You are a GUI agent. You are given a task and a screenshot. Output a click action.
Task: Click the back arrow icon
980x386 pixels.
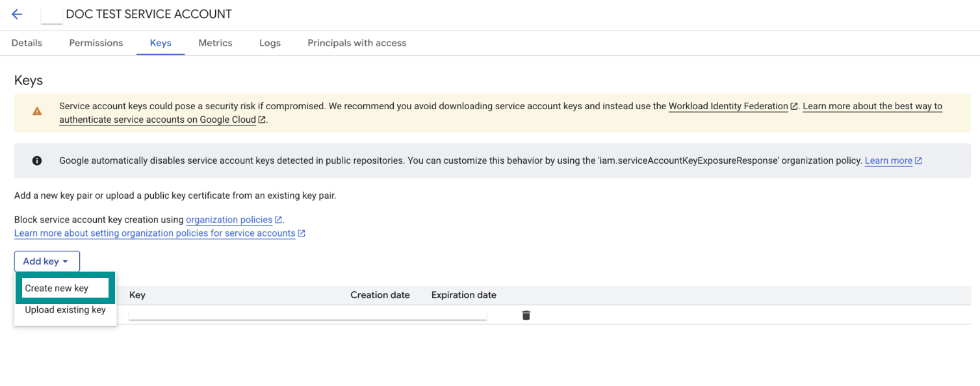[17, 14]
